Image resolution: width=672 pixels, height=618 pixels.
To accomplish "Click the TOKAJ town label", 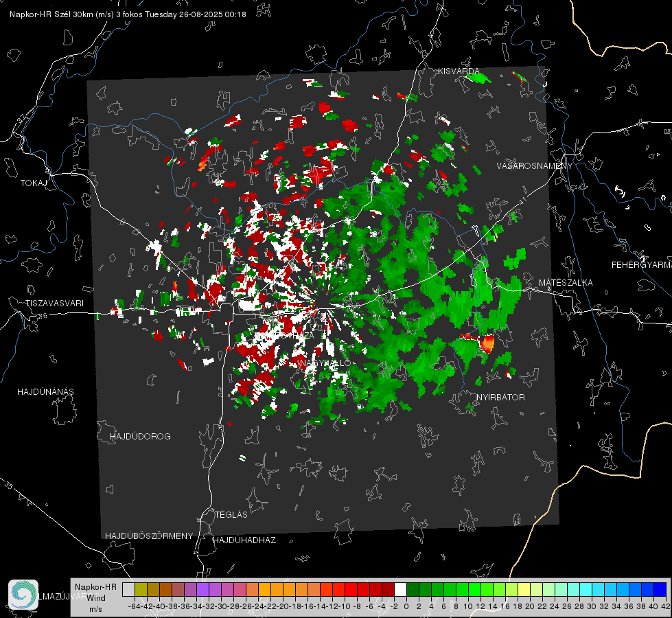I will (34, 183).
